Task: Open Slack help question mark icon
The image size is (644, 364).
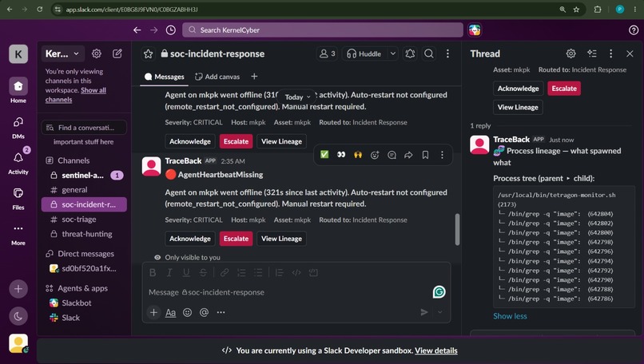Action: [x=634, y=30]
